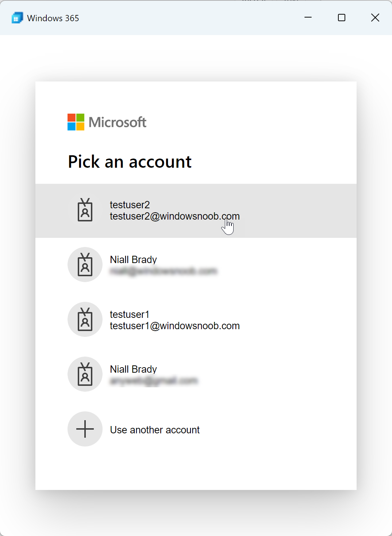
Task: Click the plus icon for another account
Action: (x=85, y=429)
